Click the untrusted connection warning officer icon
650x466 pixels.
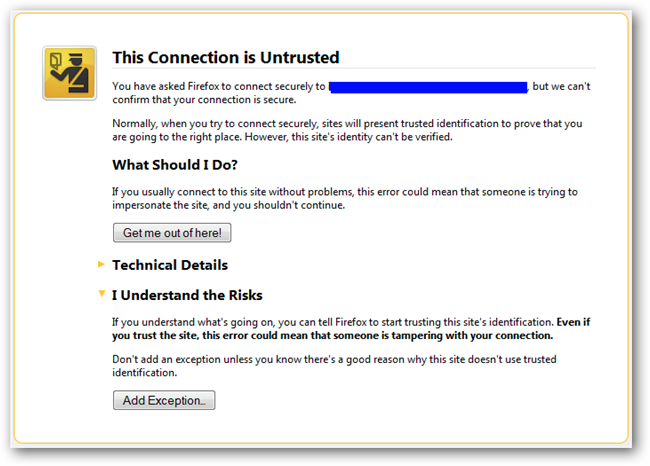(69, 72)
